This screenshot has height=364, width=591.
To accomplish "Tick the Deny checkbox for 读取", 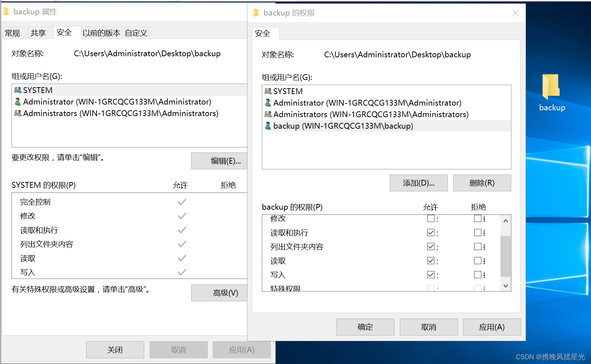I will [478, 261].
